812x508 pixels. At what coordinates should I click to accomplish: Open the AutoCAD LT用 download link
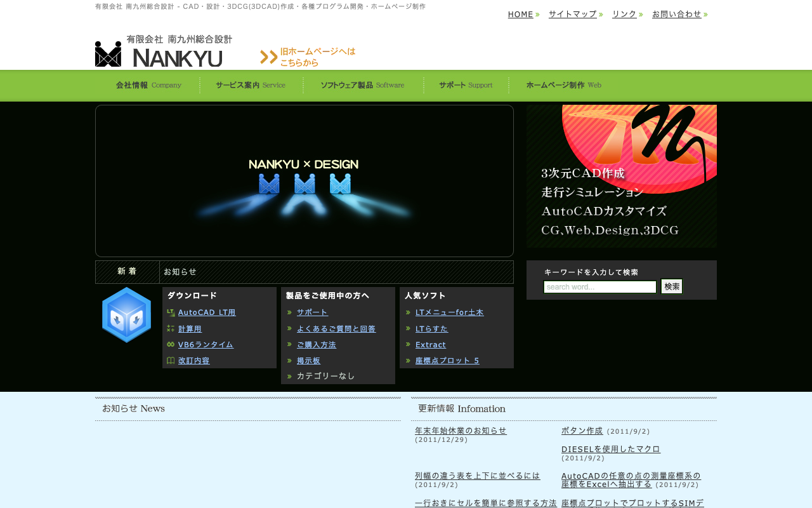207,312
